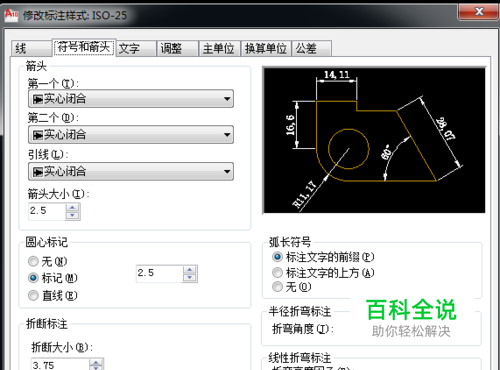Switch to the 主单位 tab
Viewport: 500px width, 370px height.
click(219, 49)
